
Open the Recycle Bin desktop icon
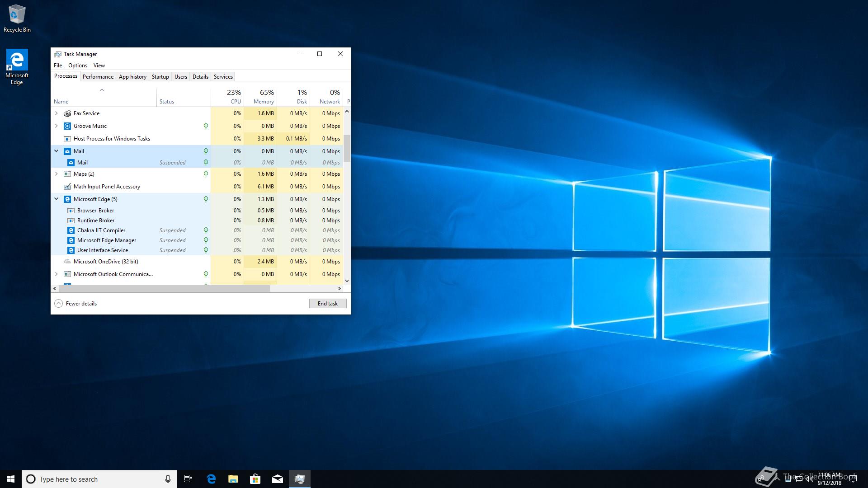tap(17, 19)
